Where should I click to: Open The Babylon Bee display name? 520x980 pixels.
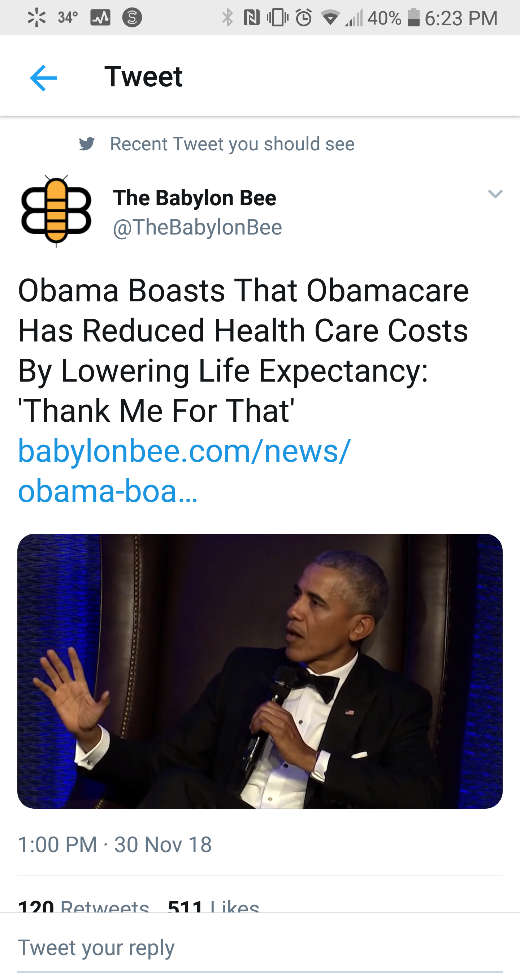coord(194,198)
